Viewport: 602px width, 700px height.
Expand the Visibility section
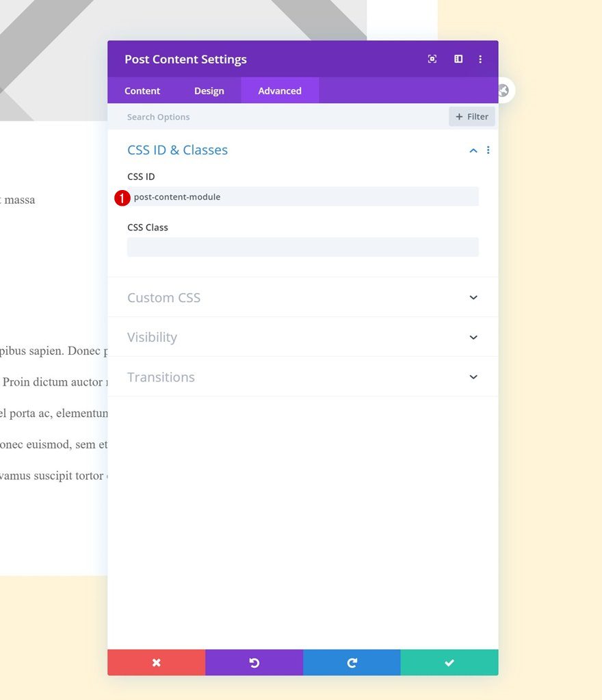303,337
